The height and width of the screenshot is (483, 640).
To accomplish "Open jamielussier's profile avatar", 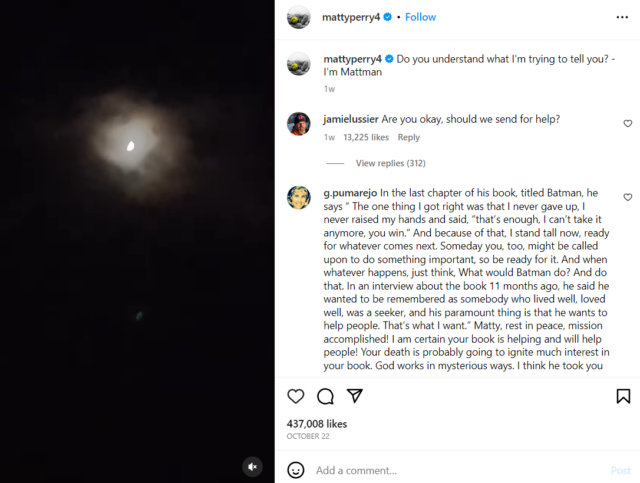I will 298,124.
